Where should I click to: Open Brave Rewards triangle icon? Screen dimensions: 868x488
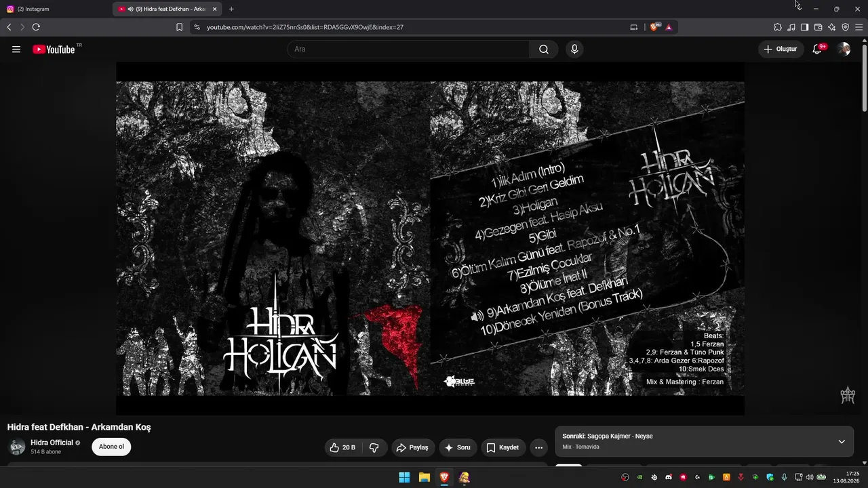(669, 27)
